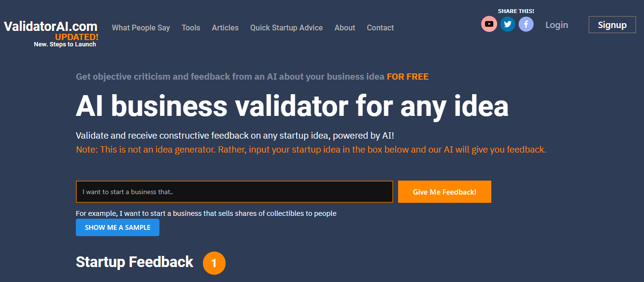Visit the About page

(x=344, y=28)
